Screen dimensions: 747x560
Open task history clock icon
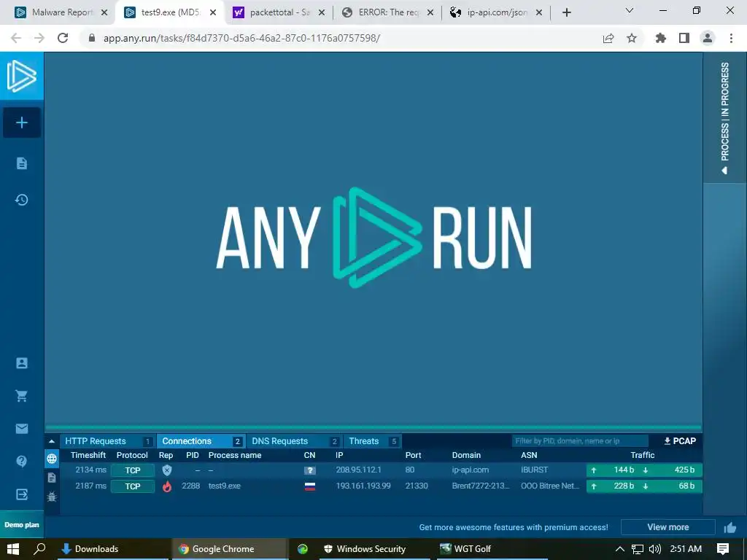tap(22, 200)
